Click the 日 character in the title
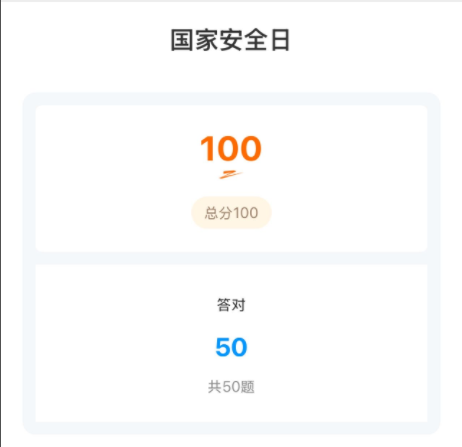Viewport: 462px width, 447px height. tap(280, 40)
